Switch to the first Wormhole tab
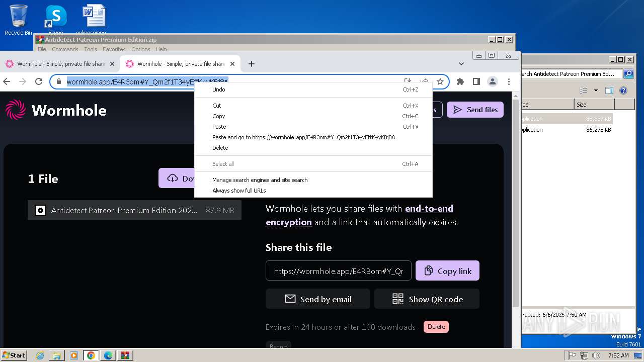The height and width of the screenshot is (362, 644). [60, 64]
